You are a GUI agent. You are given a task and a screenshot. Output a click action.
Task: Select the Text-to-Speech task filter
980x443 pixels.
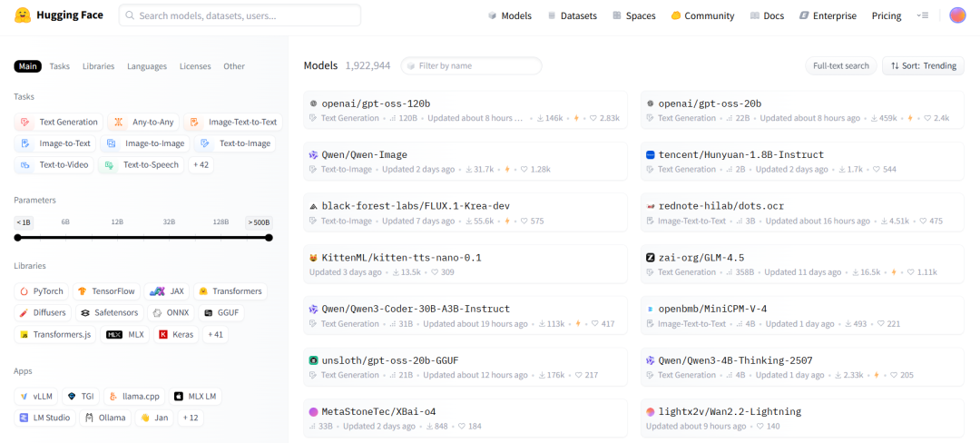(141, 165)
